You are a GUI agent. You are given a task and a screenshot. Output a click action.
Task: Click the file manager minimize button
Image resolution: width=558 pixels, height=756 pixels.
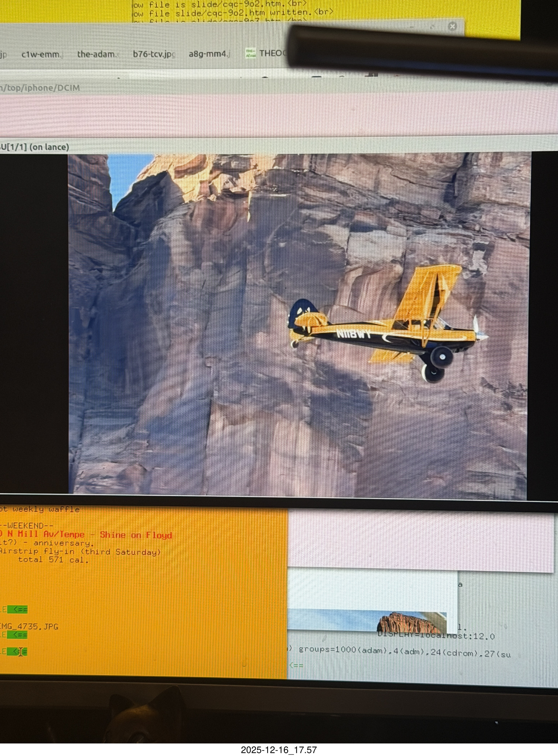coord(412,27)
